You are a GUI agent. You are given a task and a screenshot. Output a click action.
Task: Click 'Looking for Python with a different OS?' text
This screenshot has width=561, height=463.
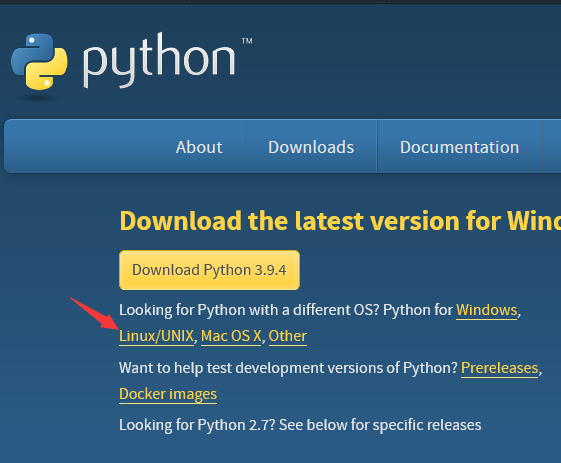pyautogui.click(x=249, y=310)
